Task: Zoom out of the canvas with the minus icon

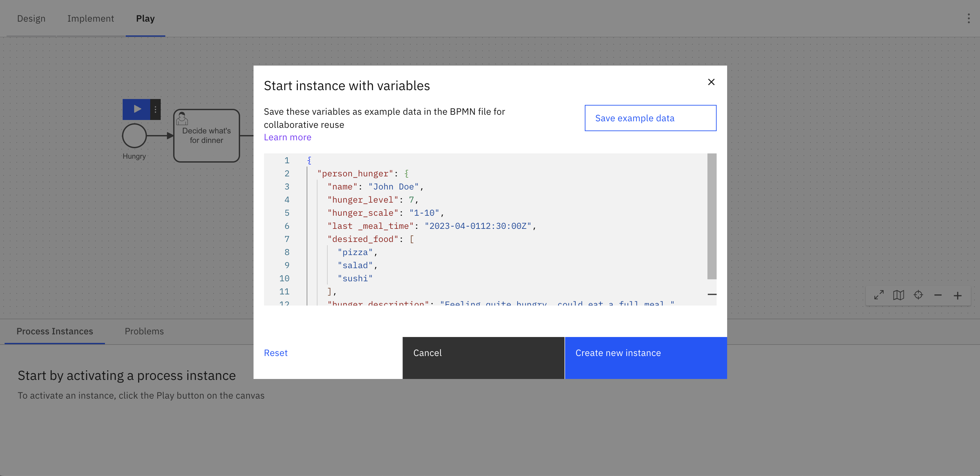Action: pyautogui.click(x=938, y=295)
